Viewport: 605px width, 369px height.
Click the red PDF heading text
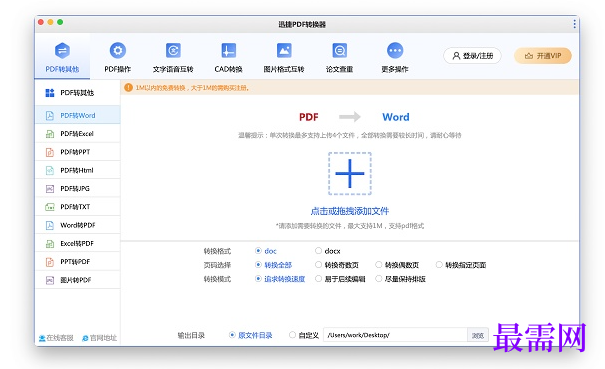[x=309, y=117]
